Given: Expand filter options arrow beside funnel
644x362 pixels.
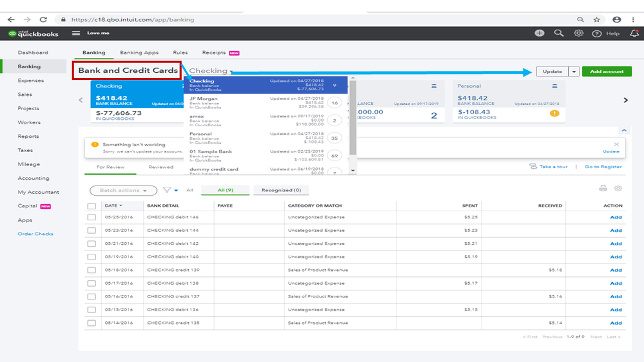Looking at the screenshot, I should 176,191.
